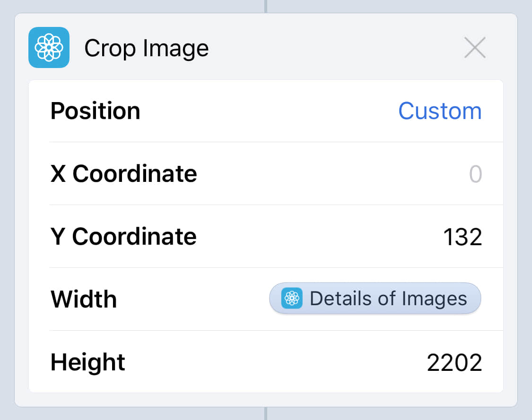This screenshot has height=420, width=532.
Task: Click the Position row label
Action: [x=95, y=111]
